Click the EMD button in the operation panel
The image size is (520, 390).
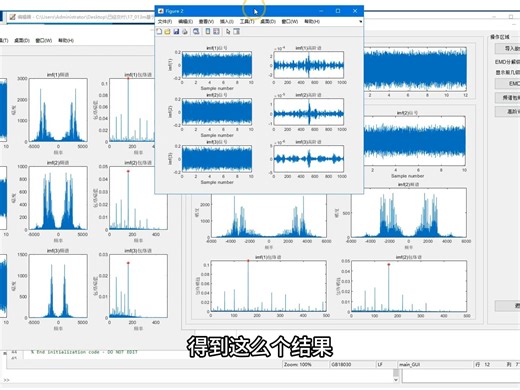tap(507, 83)
